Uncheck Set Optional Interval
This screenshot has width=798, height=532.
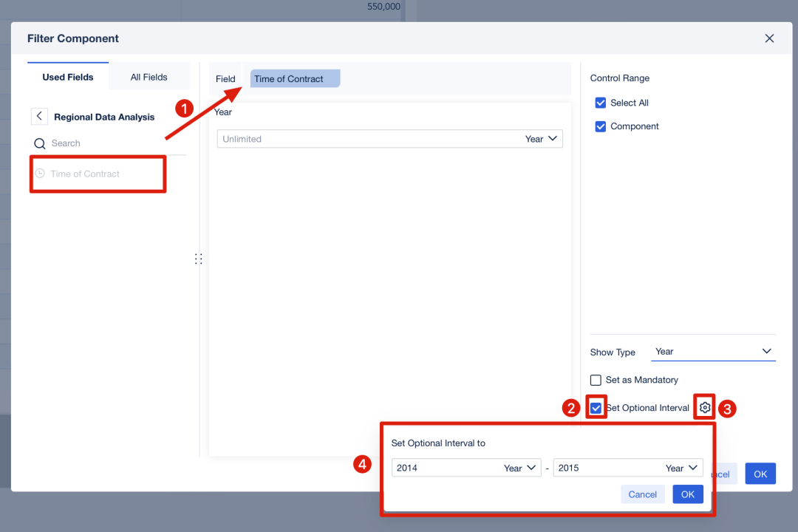click(x=596, y=408)
